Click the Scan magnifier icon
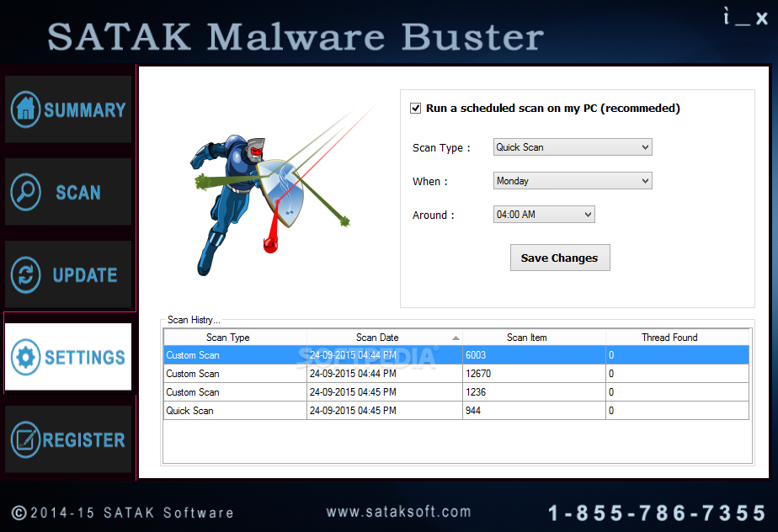This screenshot has width=778, height=532. pos(26,192)
